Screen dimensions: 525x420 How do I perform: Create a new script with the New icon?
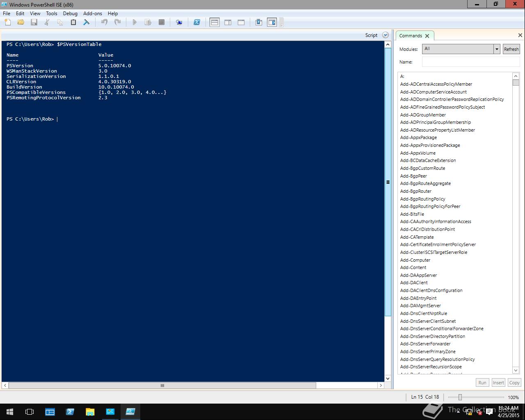8,22
